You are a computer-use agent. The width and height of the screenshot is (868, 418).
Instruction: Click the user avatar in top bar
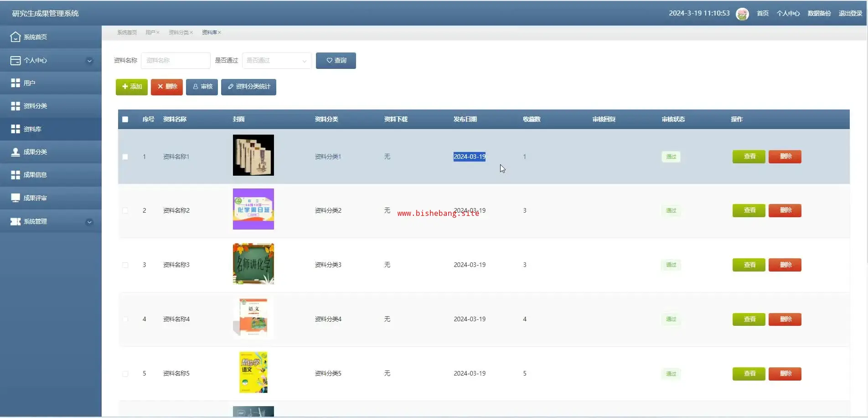coord(742,14)
